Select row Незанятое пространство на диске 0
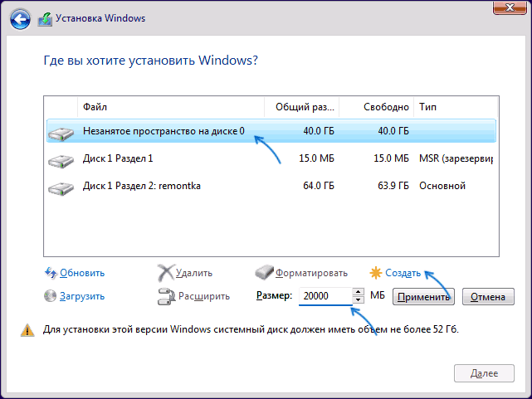This screenshot has height=399, width=532. tap(271, 131)
